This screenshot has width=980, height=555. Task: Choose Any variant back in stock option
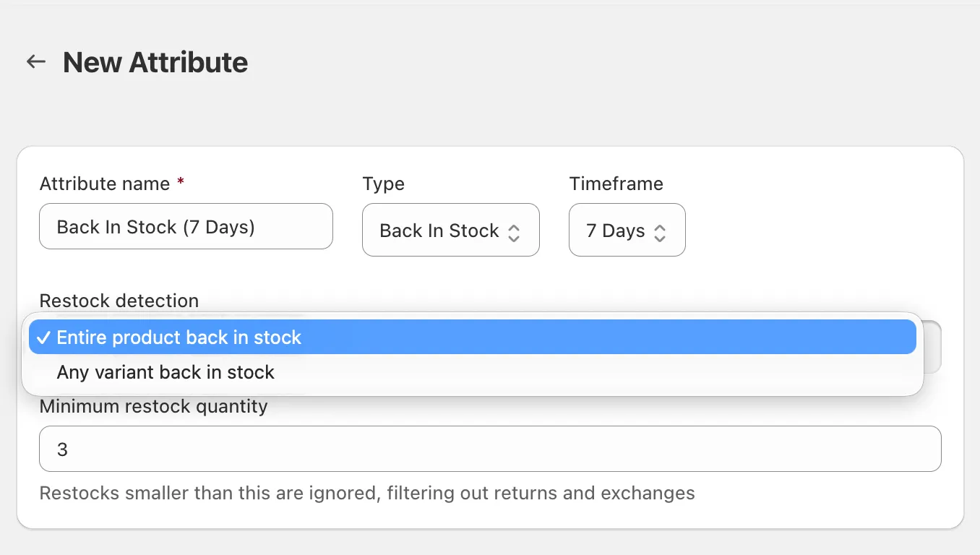tap(473, 372)
